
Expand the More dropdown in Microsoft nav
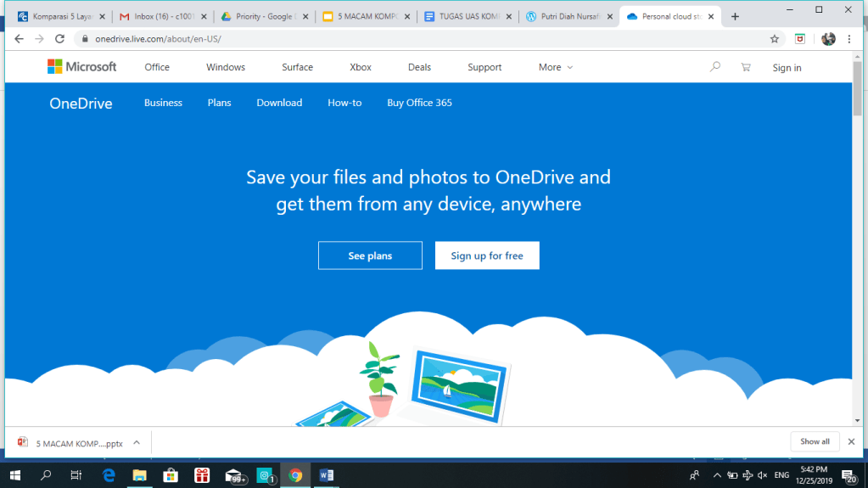(x=556, y=67)
